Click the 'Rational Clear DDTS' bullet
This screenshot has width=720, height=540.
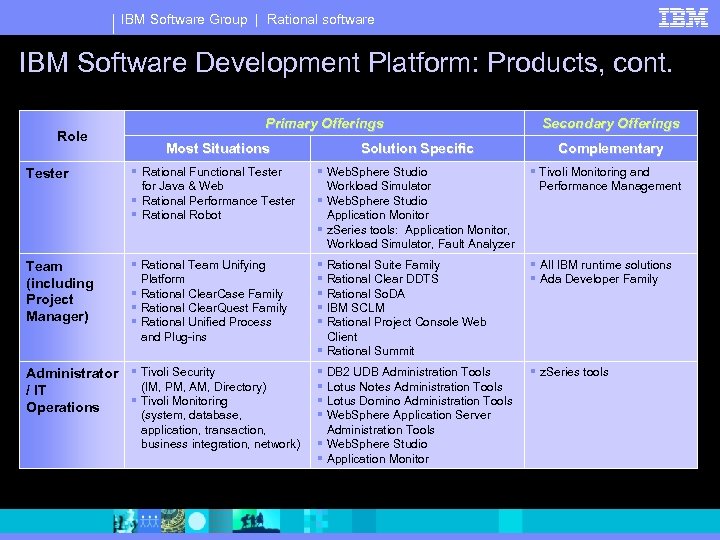[382, 279]
